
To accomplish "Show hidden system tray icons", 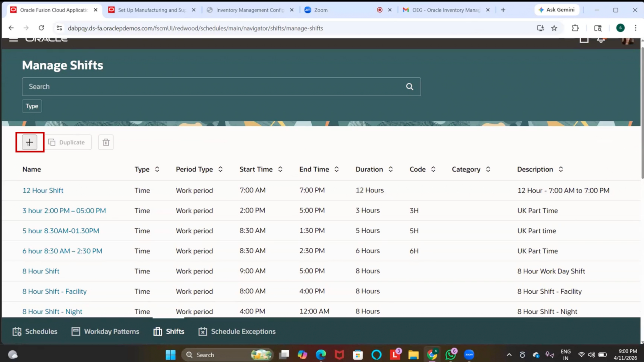I will [x=509, y=355].
